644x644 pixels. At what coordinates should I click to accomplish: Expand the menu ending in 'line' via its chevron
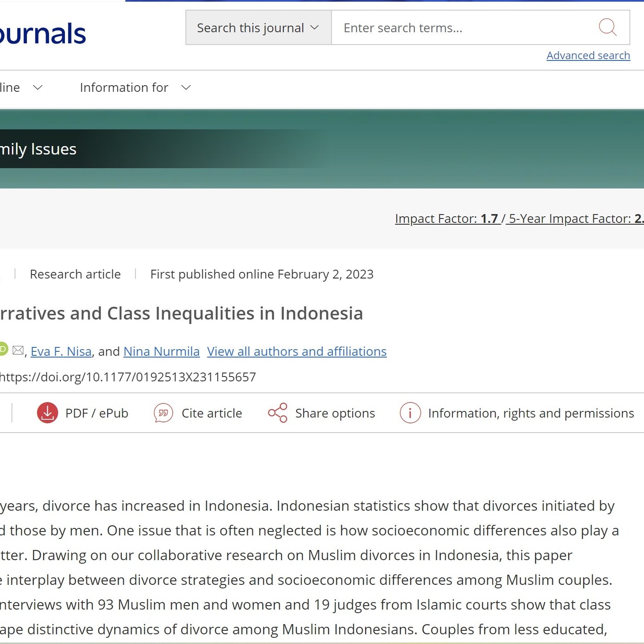pyautogui.click(x=38, y=88)
